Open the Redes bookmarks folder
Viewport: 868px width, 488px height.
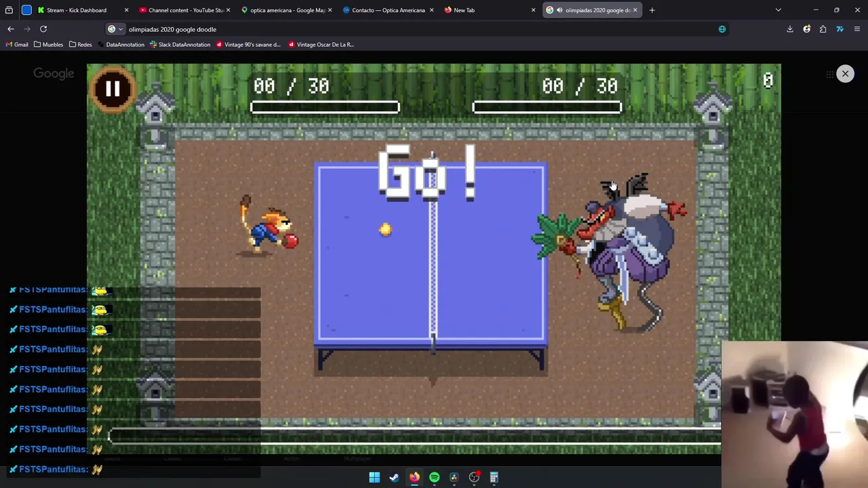click(x=80, y=45)
